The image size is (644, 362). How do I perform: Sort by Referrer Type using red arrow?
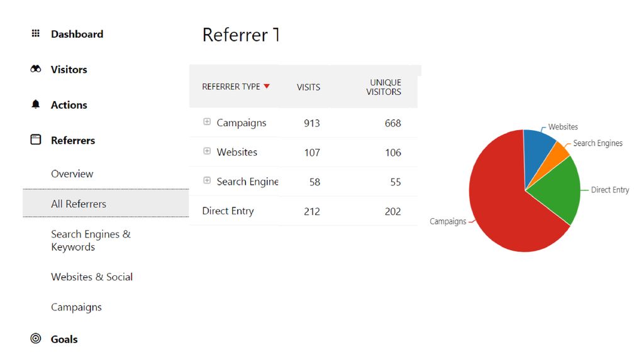click(267, 86)
